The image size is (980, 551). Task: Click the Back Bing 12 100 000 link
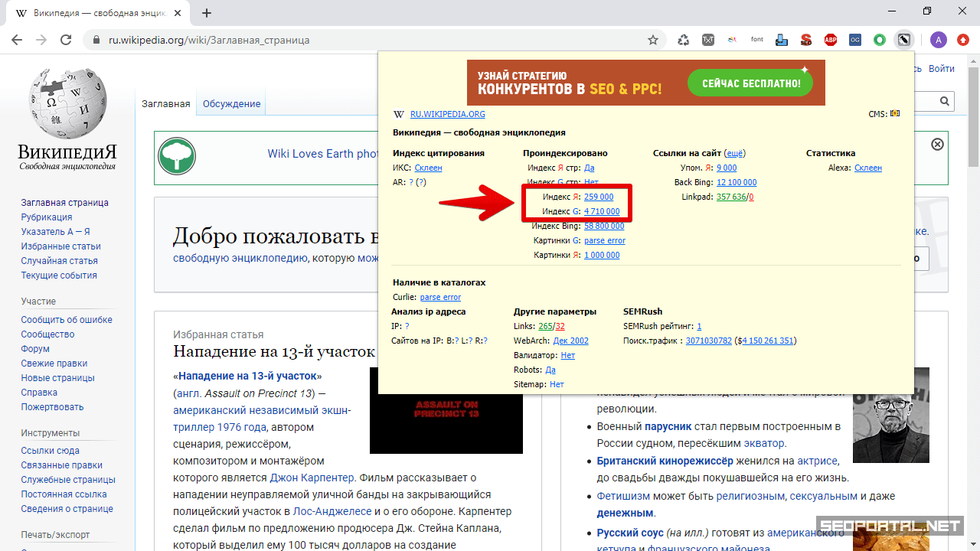(x=736, y=182)
